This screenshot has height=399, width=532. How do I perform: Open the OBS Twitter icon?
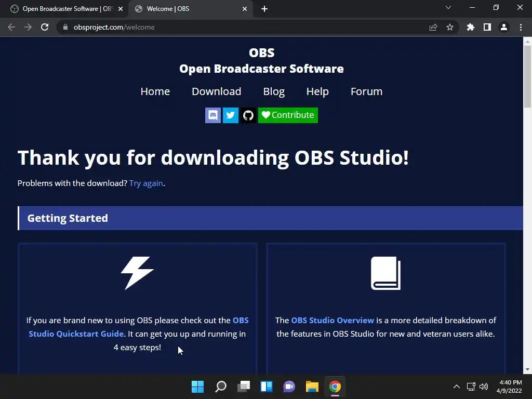click(230, 115)
